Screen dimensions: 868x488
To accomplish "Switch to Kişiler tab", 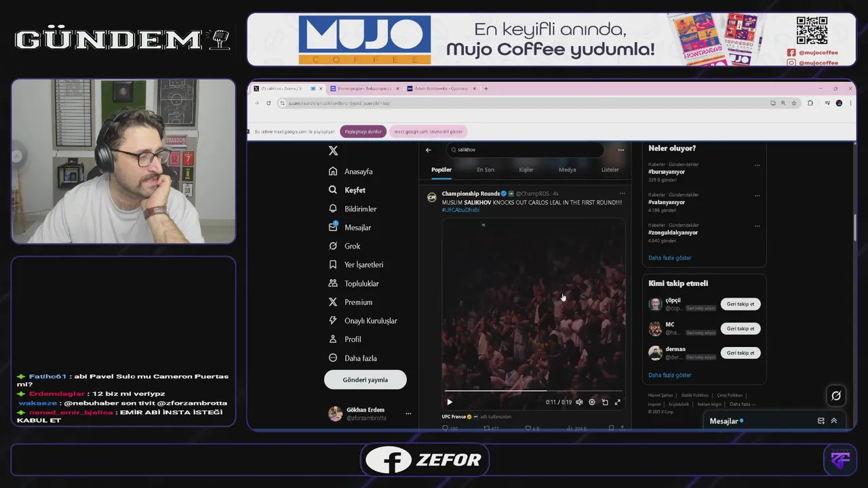I will tap(526, 170).
